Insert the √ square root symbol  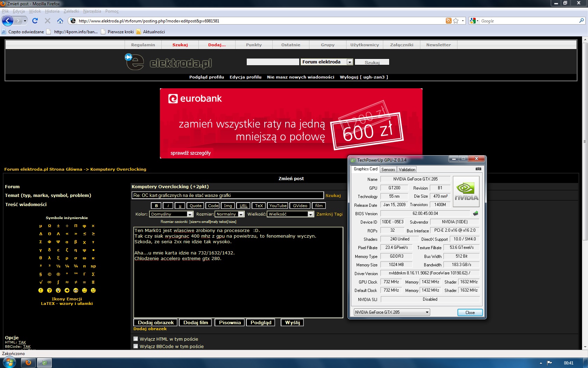[x=41, y=282]
